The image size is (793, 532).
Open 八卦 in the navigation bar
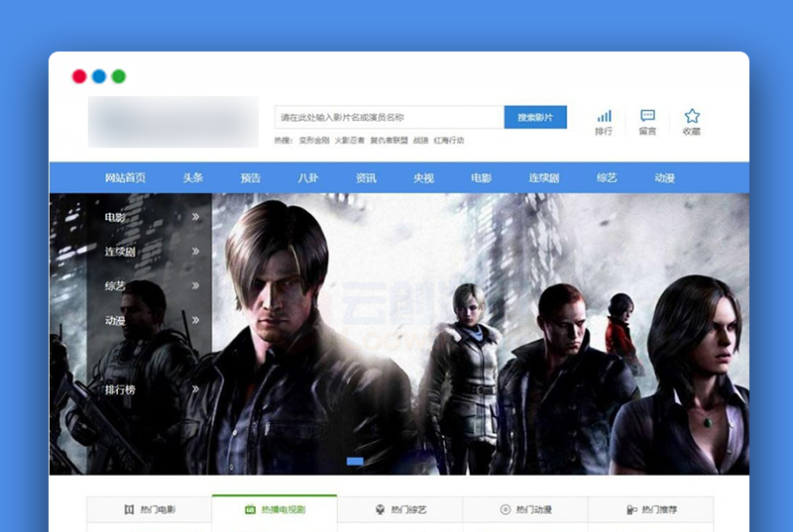(308, 178)
